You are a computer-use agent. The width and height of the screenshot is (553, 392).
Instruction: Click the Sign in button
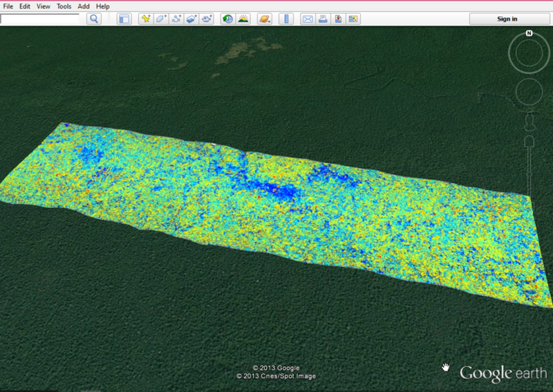click(x=507, y=19)
